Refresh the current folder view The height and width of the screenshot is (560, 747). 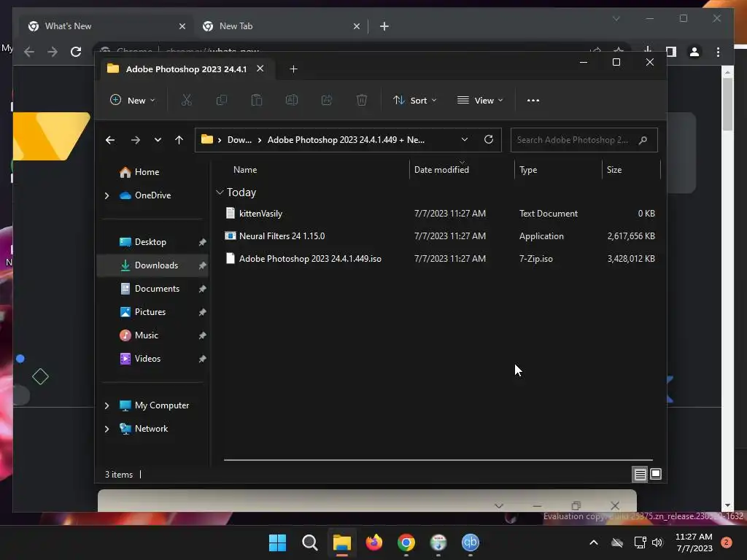click(488, 139)
